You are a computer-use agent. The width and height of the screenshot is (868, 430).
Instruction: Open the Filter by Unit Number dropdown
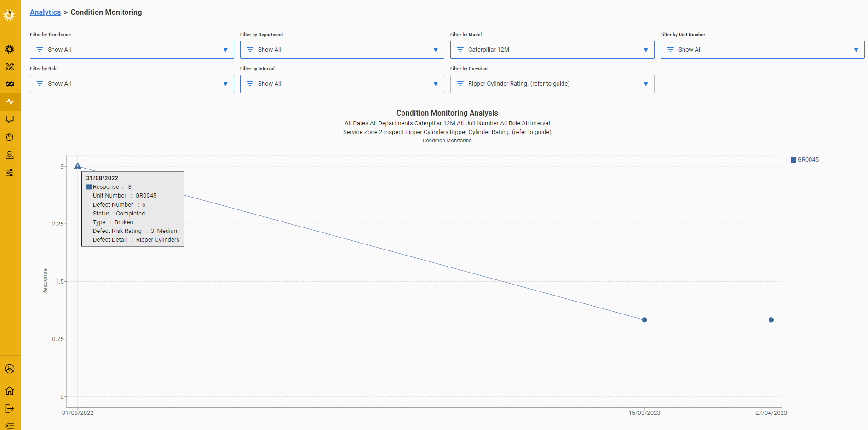coord(763,50)
